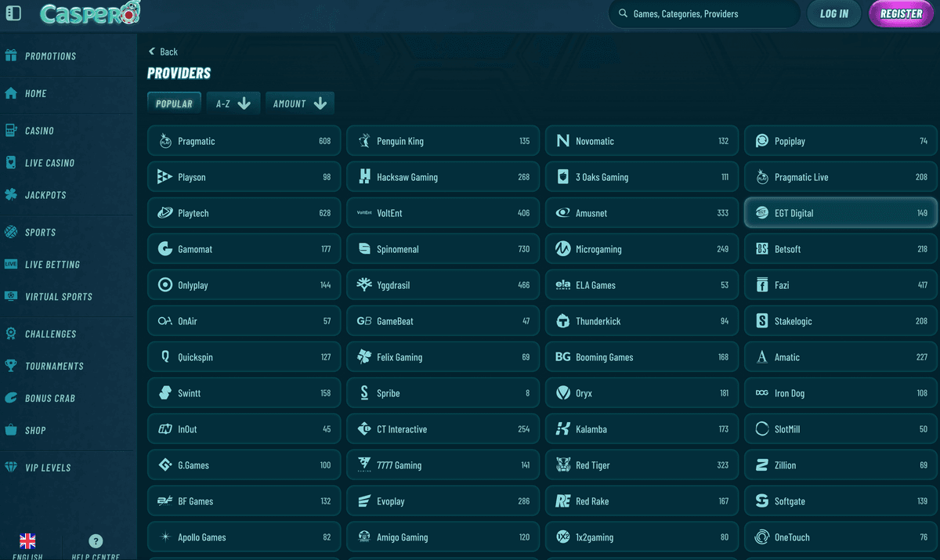The width and height of the screenshot is (940, 560).
Task: Click the diamond icon for VIP Levels
Action: [11, 468]
